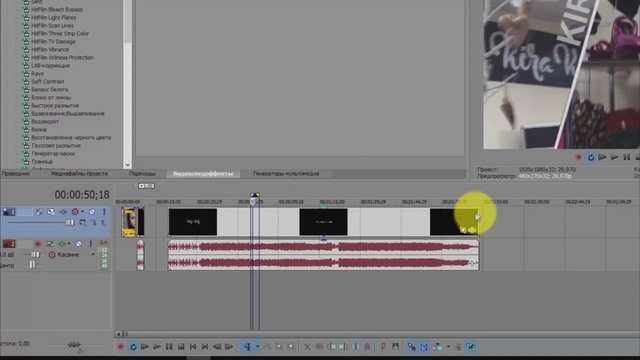Screen dimensions: 640x360
Task: Click the Insert Region icon
Action: (x=396, y=347)
